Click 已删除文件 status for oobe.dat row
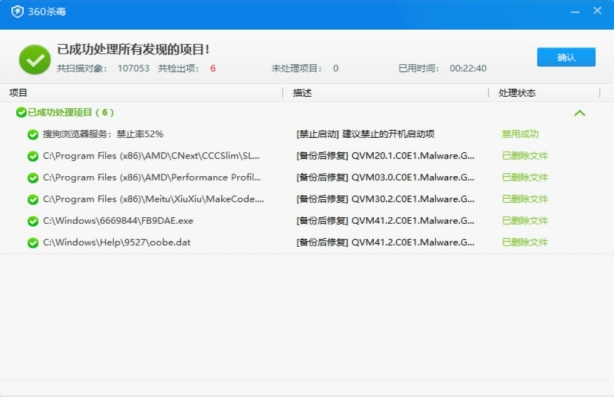 click(x=525, y=242)
